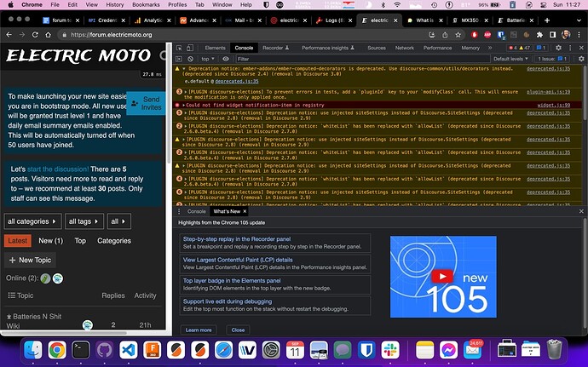Open the plugin-api.js:19 source link
The height and width of the screenshot is (367, 588).
pos(548,92)
